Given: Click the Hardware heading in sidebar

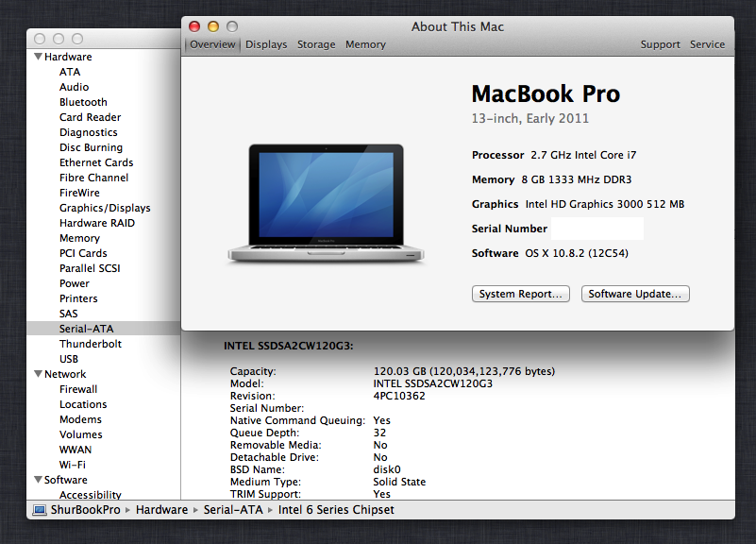Looking at the screenshot, I should pos(68,57).
